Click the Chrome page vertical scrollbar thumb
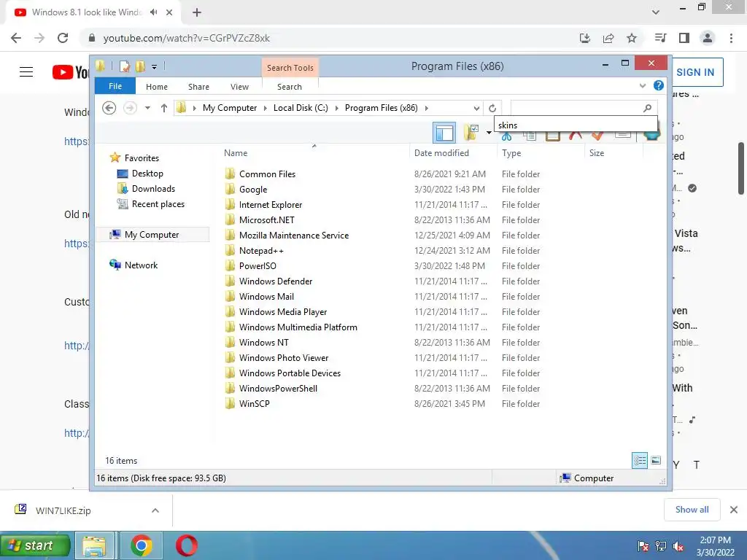Image resolution: width=747 pixels, height=560 pixels. (741, 168)
